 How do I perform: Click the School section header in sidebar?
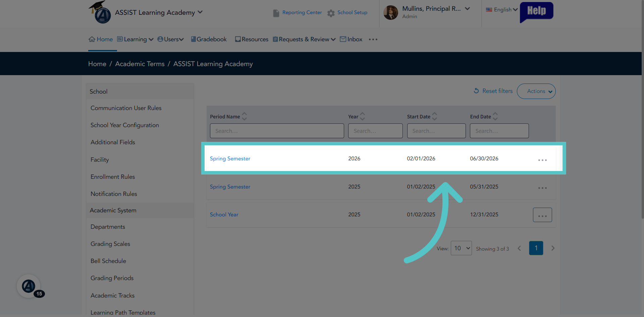(x=140, y=91)
